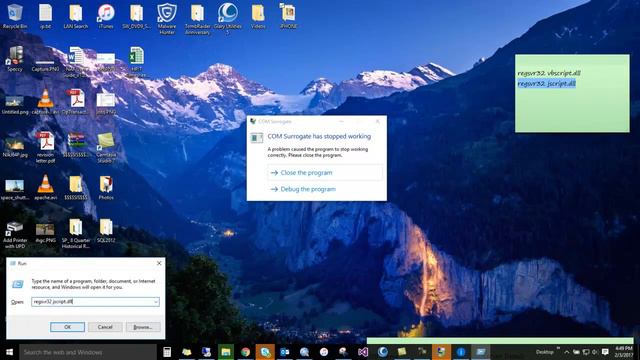Click Browse... in the Run dialog
Screen dimensions: 640x360
pyautogui.click(x=143, y=327)
